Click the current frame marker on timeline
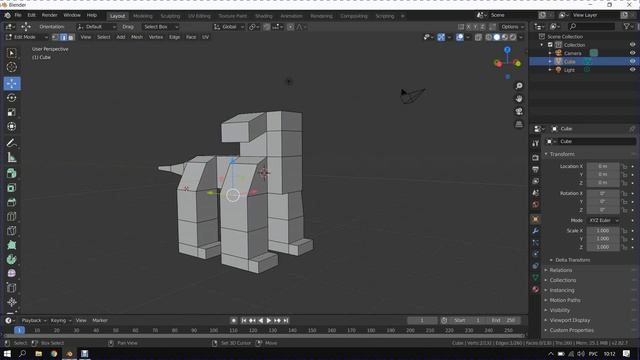Image resolution: width=640 pixels, height=360 pixels. [x=19, y=330]
